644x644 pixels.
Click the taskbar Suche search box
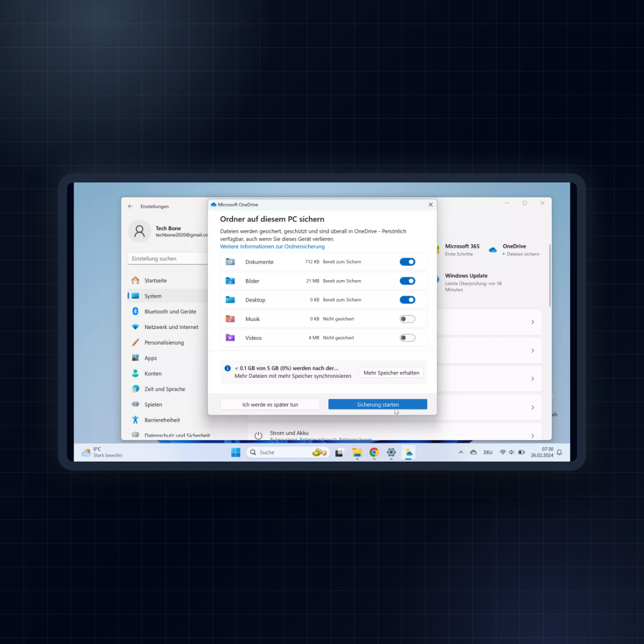287,452
